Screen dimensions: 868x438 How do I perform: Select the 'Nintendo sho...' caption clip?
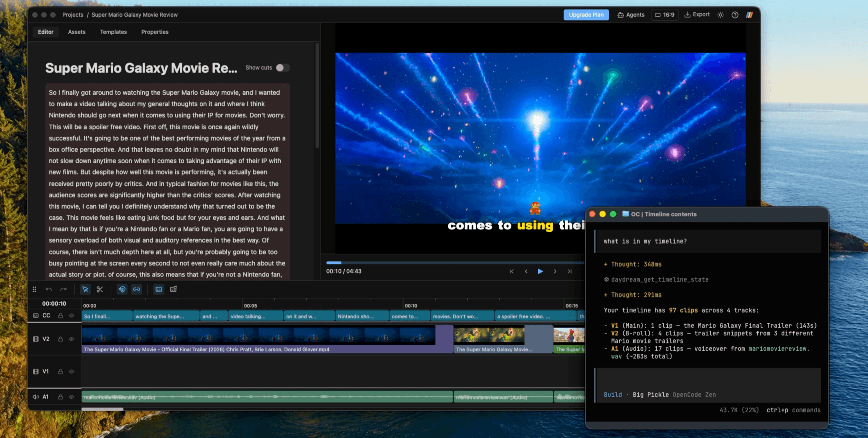tap(362, 316)
